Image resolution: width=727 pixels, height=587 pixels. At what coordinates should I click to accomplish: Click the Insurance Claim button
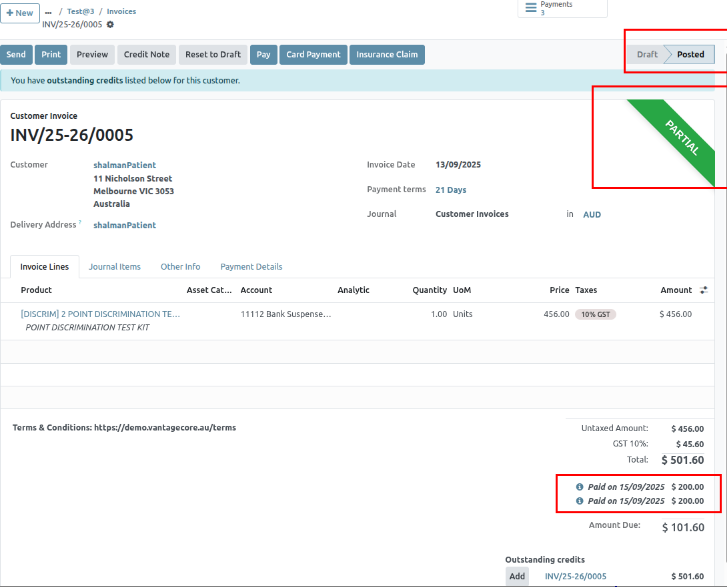(386, 55)
